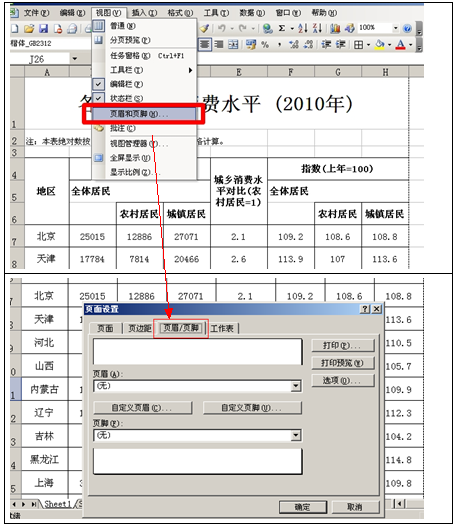Click the percent style icon
This screenshot has height=528, width=455.
click(x=265, y=44)
